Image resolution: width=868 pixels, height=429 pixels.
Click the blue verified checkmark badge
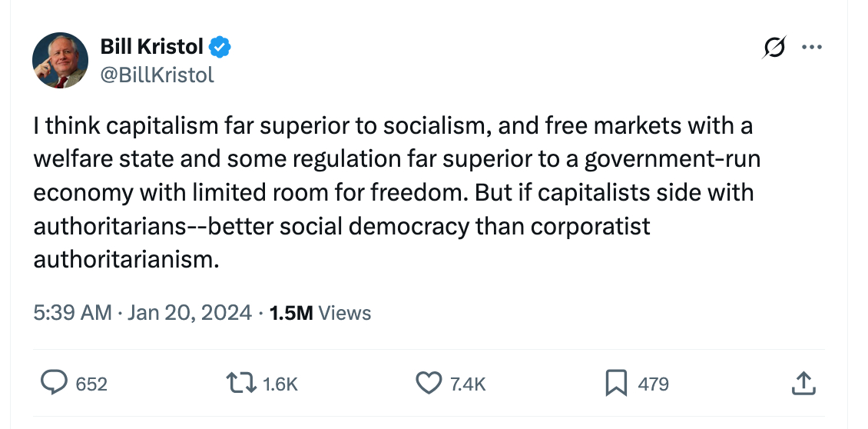(220, 48)
